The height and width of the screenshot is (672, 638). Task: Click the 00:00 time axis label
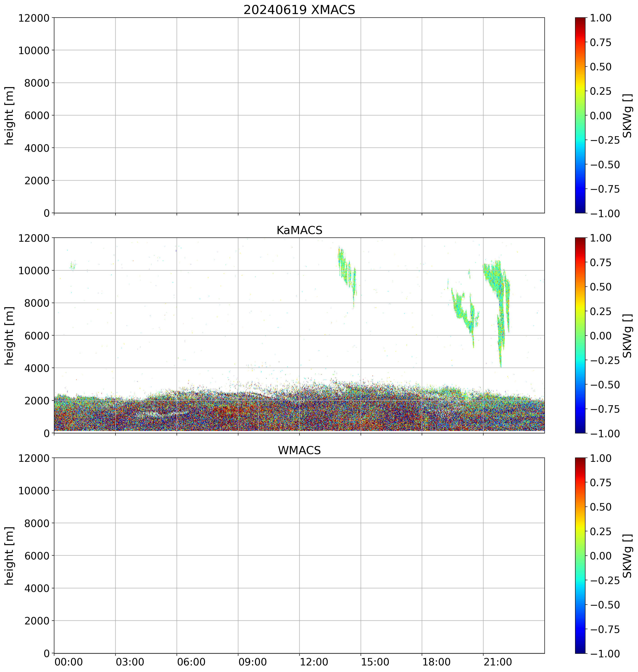point(68,662)
